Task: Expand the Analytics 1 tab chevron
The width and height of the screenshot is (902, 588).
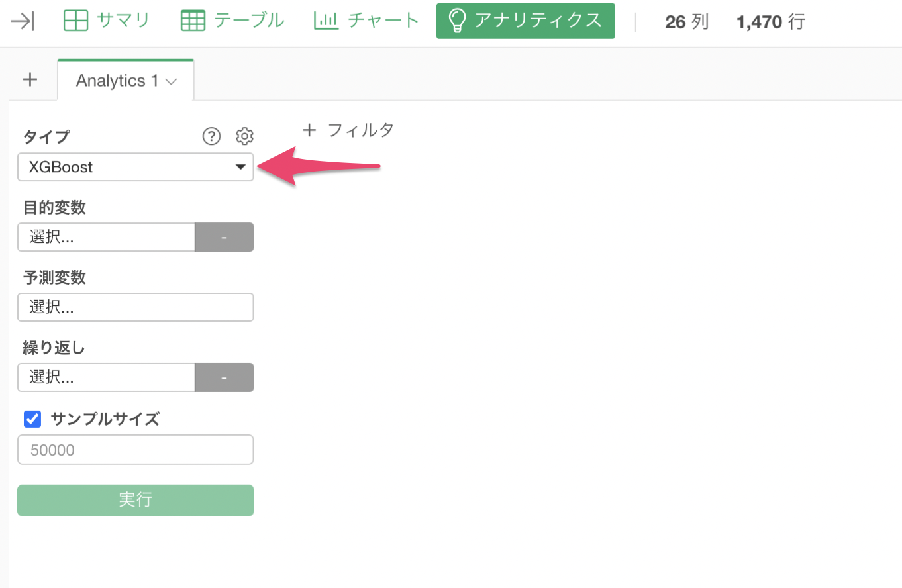Action: click(171, 81)
